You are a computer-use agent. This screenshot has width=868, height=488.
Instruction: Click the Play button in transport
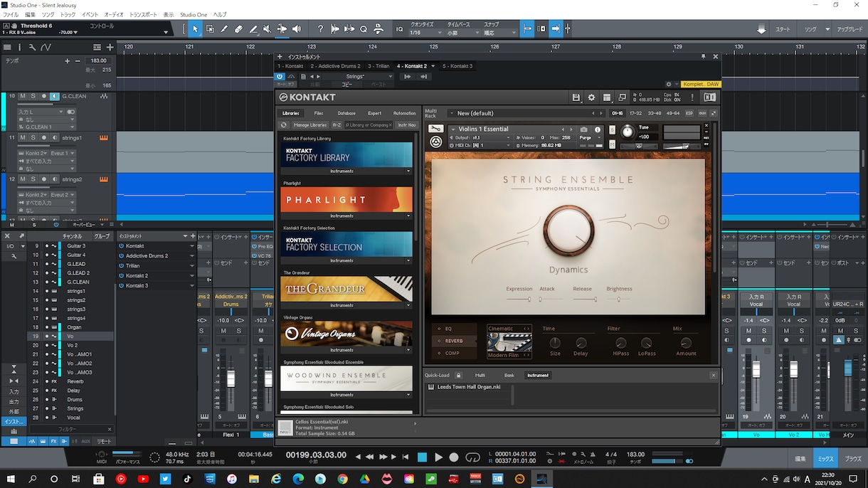[438, 457]
